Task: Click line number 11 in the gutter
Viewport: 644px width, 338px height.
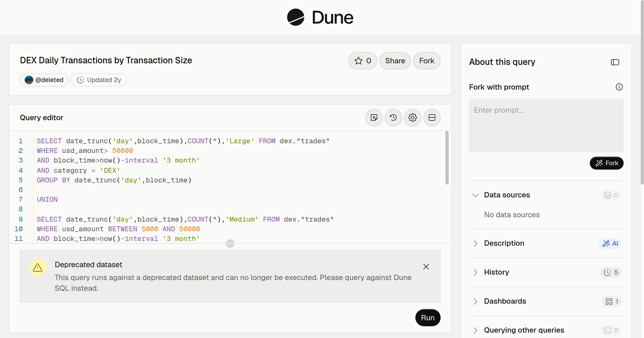Action: (x=19, y=239)
